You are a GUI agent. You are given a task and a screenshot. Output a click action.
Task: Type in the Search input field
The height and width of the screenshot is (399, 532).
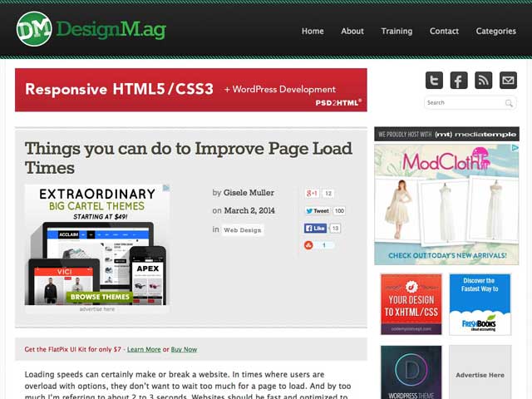pyautogui.click(x=463, y=103)
